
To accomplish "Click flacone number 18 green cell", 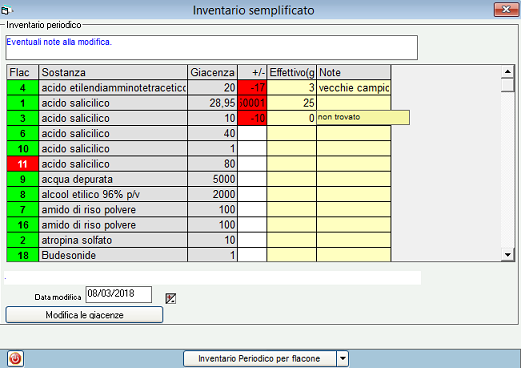I will coord(22,255).
